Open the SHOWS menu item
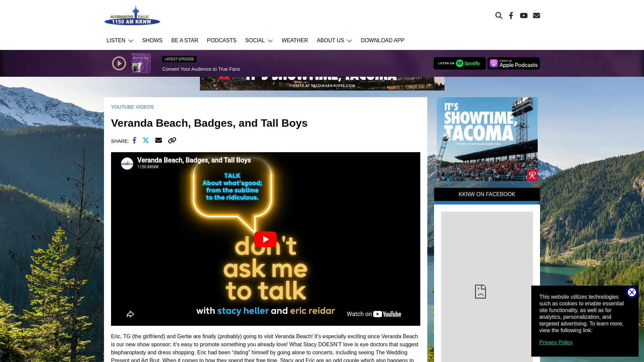This screenshot has width=644, height=362. (152, 41)
